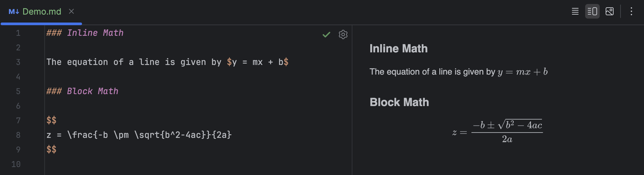Click line number 8 in gutter

18,135
